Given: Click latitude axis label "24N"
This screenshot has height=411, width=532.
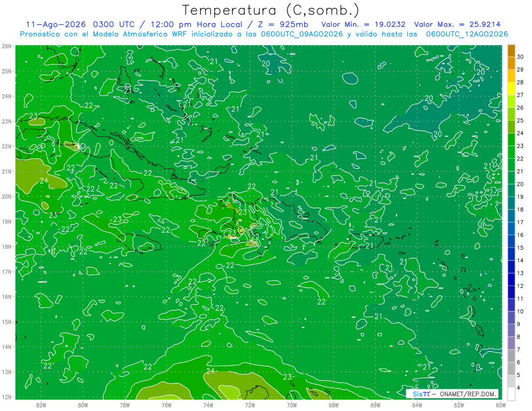Looking at the screenshot, I should click(x=7, y=96).
